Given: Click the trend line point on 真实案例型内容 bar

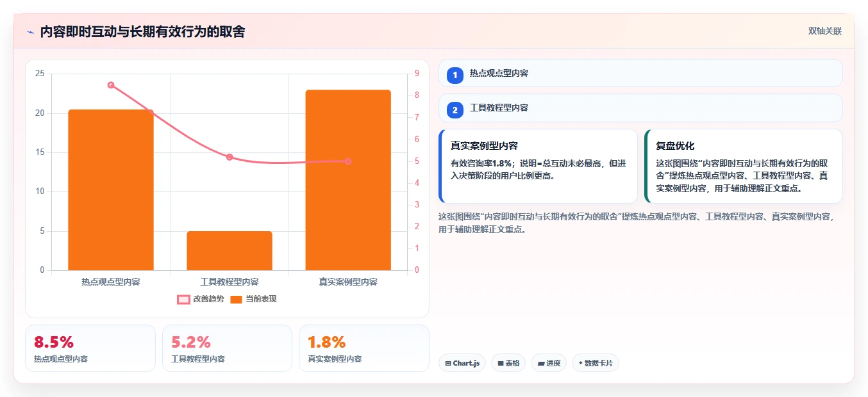Looking at the screenshot, I should pyautogui.click(x=348, y=161).
